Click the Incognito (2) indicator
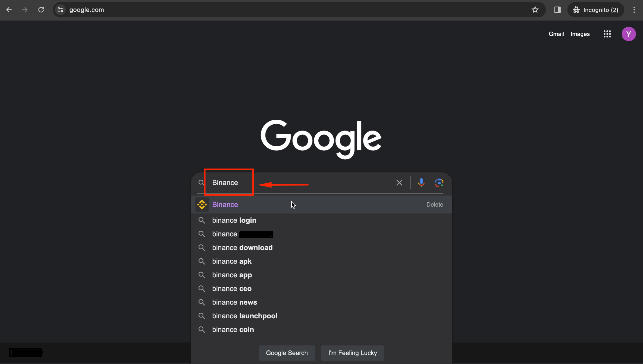The width and height of the screenshot is (643, 364). (596, 10)
